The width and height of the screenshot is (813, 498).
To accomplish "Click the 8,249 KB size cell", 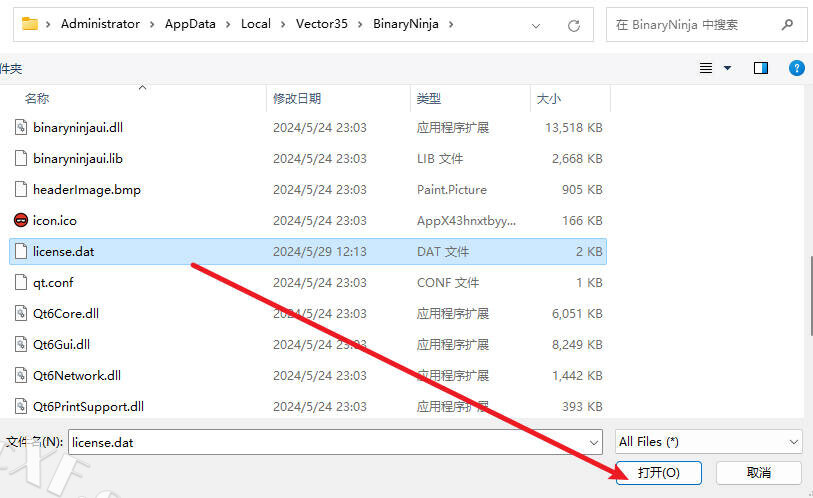I will click(577, 344).
